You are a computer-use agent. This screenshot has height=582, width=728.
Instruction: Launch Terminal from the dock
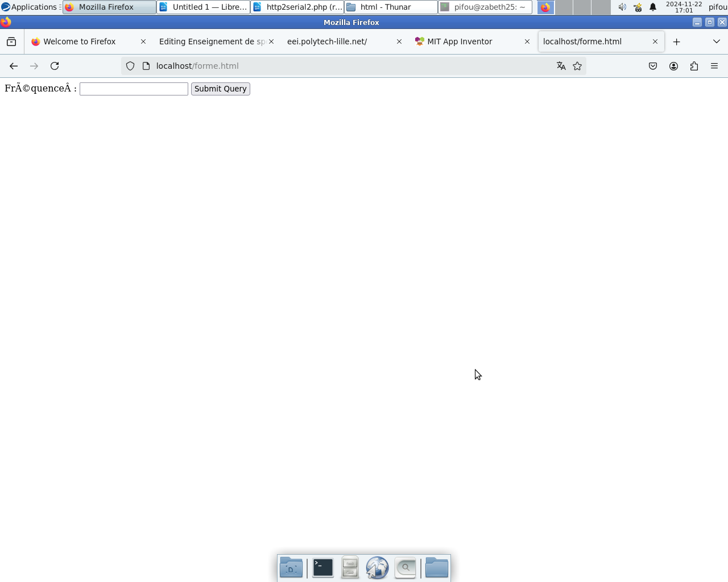pyautogui.click(x=322, y=567)
